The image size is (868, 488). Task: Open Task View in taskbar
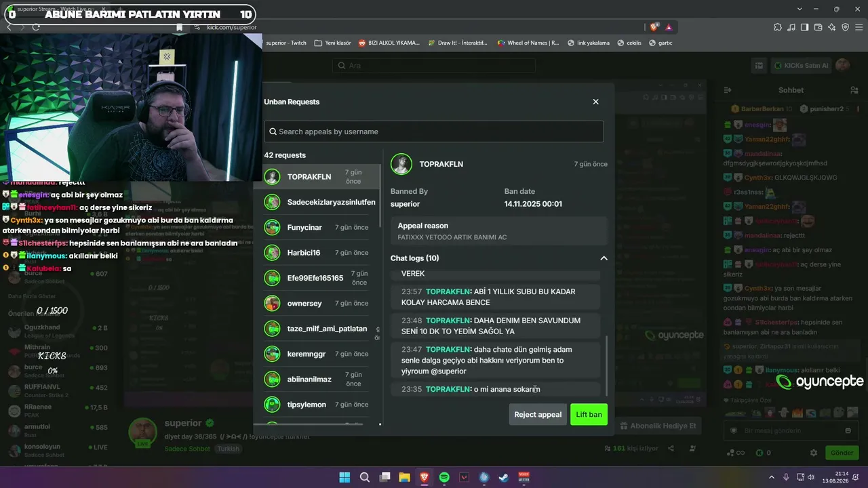coord(384,477)
